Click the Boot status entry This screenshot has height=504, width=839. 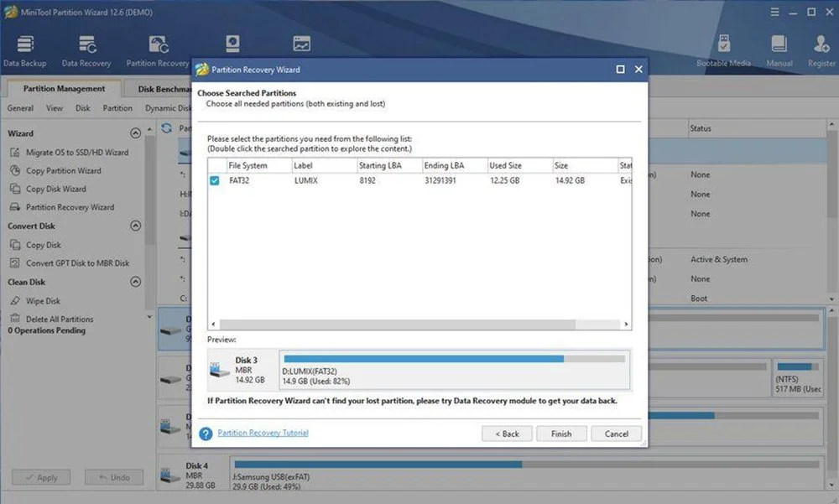point(699,299)
